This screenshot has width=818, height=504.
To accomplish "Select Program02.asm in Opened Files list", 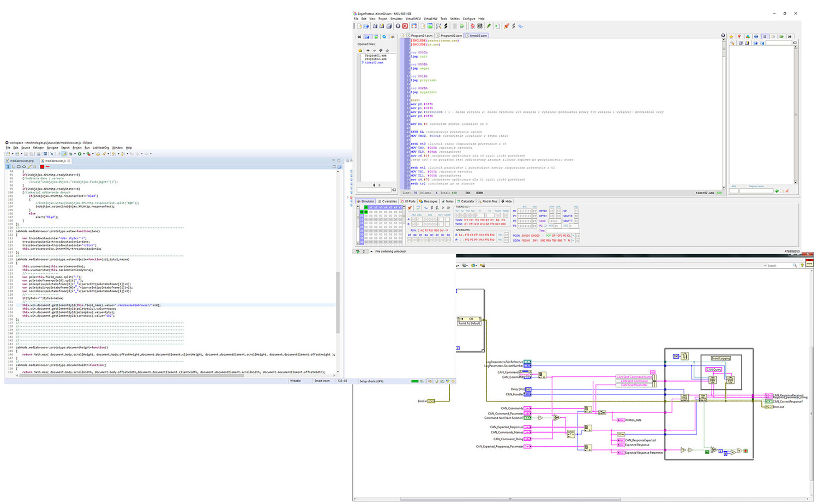I will point(376,59).
